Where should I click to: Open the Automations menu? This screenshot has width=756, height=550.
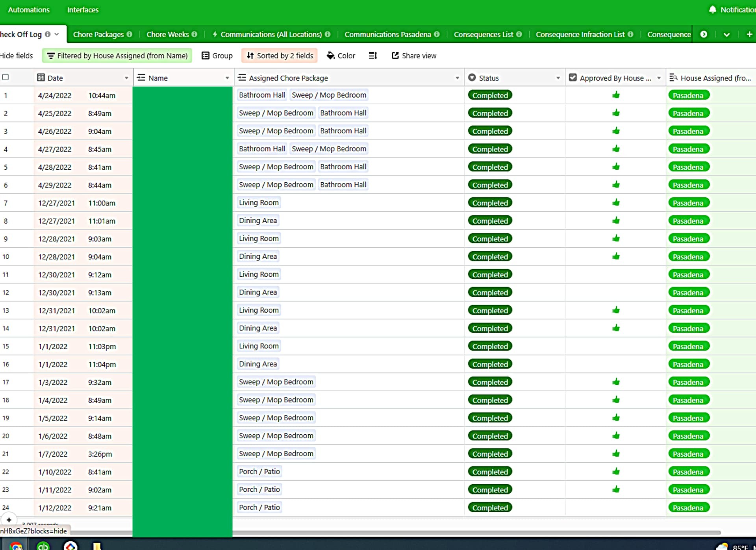29,10
